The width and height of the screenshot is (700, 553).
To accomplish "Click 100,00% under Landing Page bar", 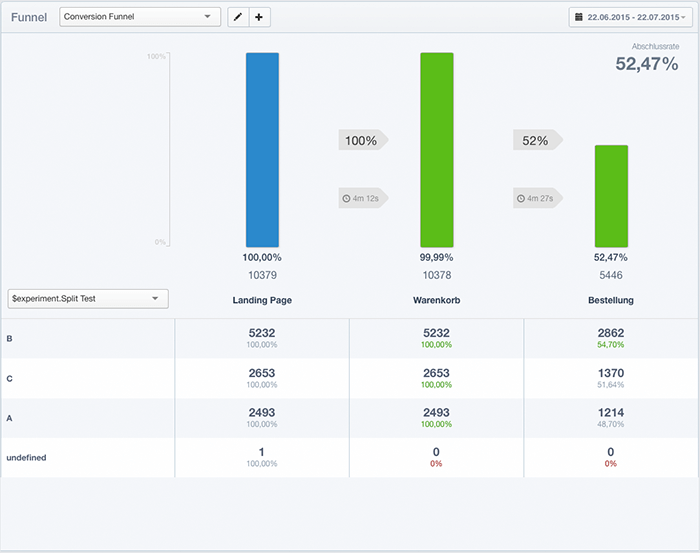I will pyautogui.click(x=262, y=257).
